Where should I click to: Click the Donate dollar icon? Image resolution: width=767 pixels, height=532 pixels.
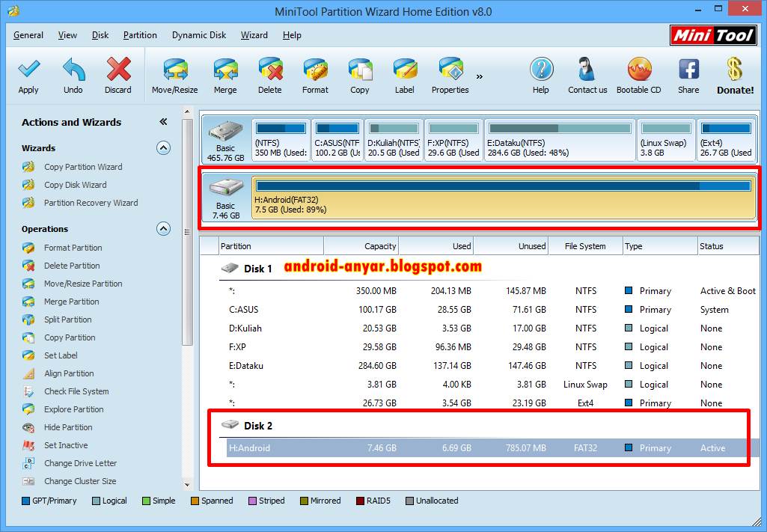point(735,70)
